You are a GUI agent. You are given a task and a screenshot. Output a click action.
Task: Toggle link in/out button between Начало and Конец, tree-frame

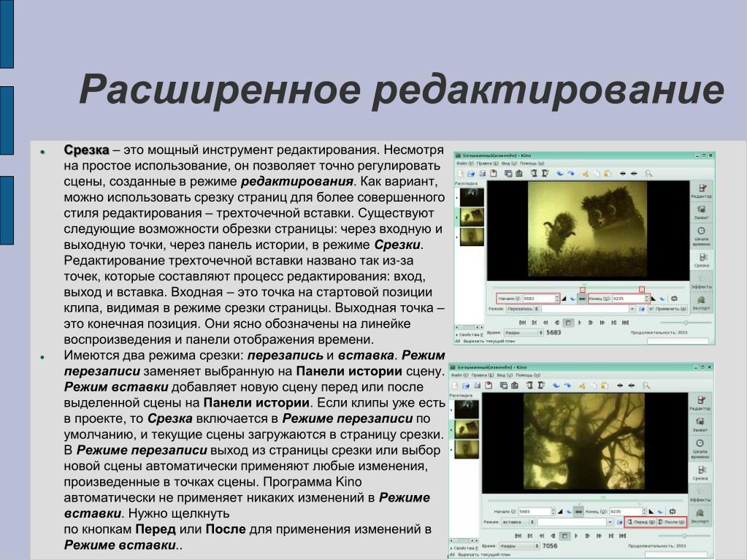tap(578, 512)
